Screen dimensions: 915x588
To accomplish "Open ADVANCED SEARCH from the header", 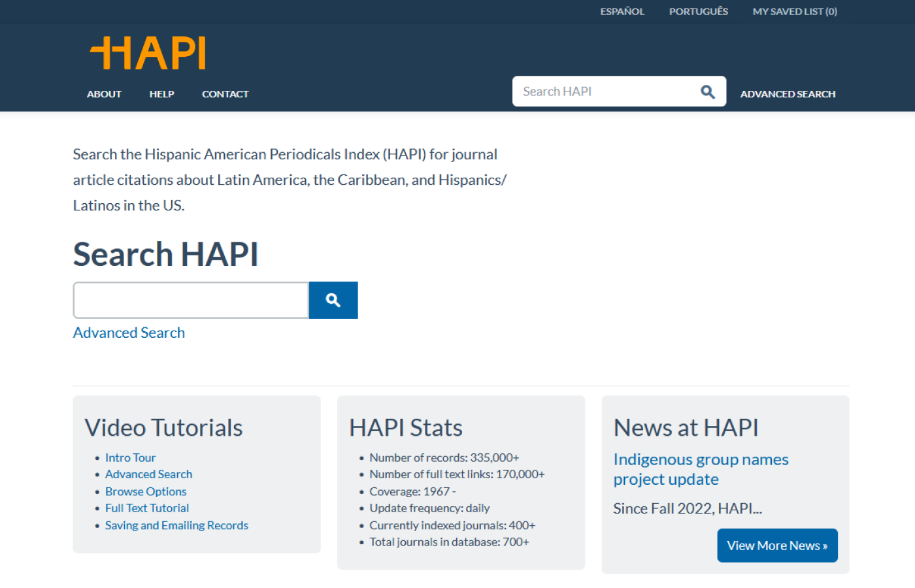I will [788, 93].
